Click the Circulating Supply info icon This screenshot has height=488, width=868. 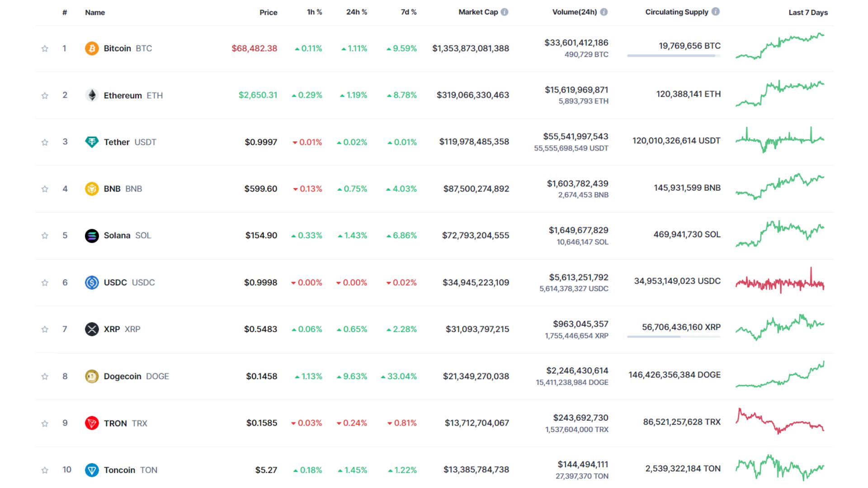tap(715, 12)
